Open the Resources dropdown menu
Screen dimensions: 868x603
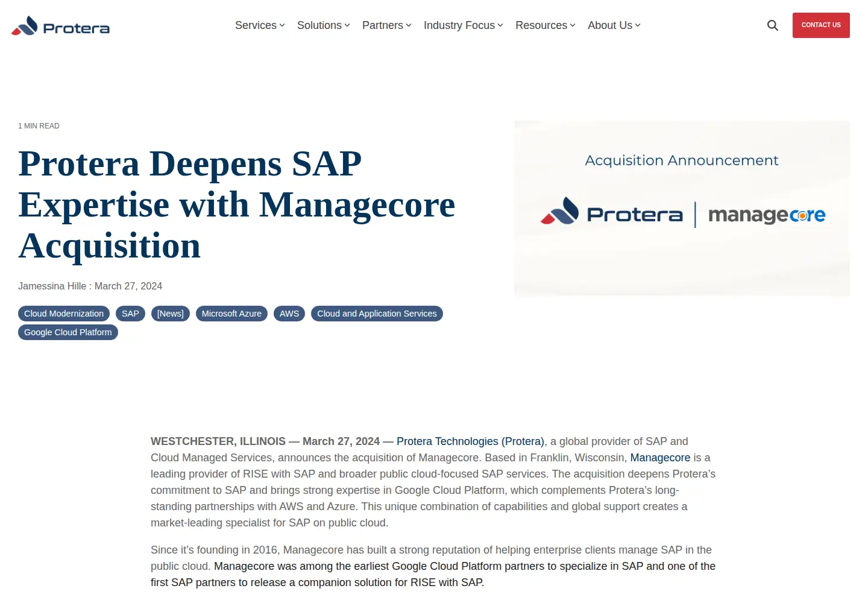click(545, 25)
